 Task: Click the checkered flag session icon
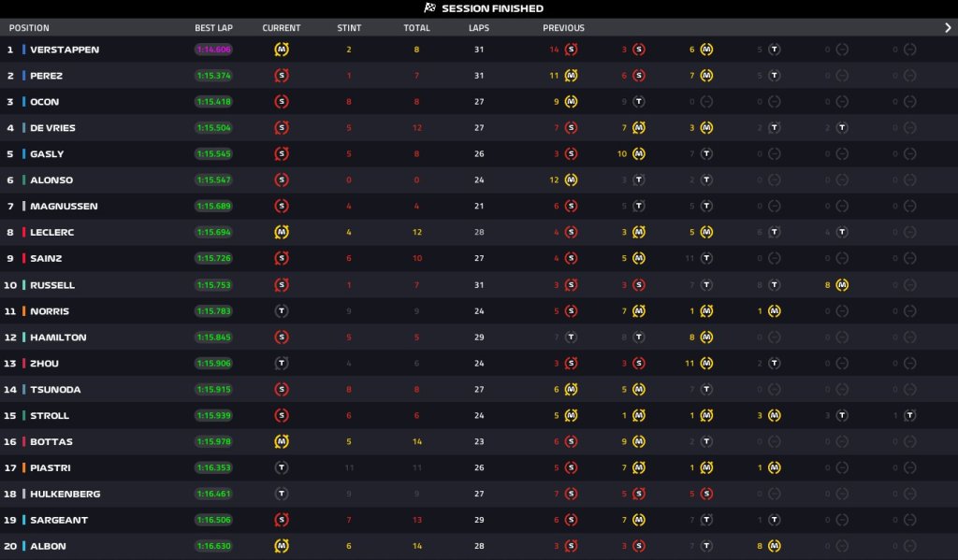pyautogui.click(x=429, y=7)
